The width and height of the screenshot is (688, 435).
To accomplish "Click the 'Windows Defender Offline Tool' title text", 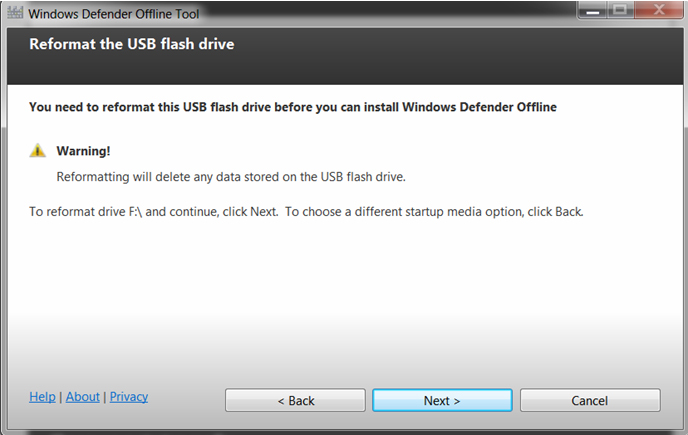I will tap(114, 14).
